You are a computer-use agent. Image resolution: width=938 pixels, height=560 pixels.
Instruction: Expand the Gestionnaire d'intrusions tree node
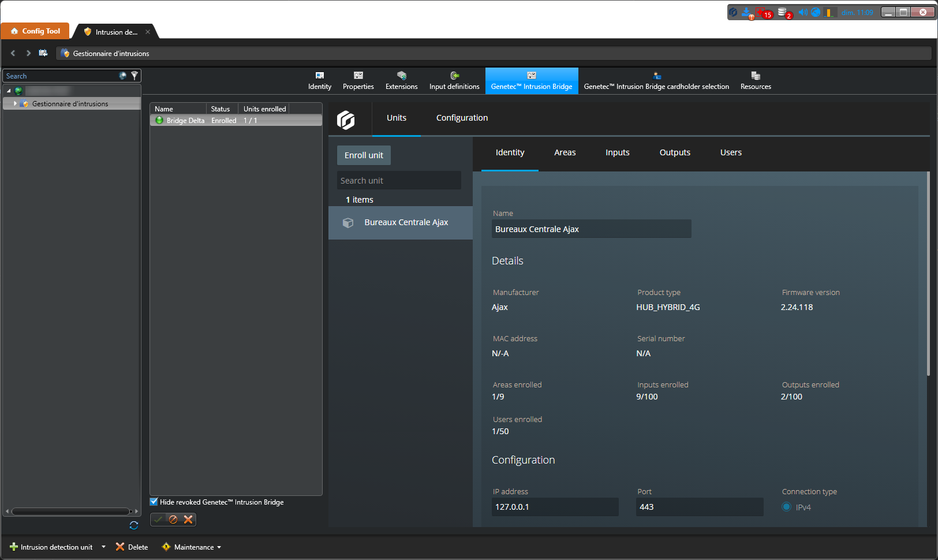(x=15, y=104)
